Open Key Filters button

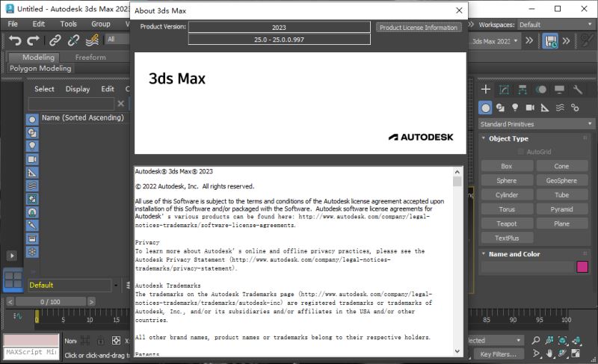[x=498, y=354]
